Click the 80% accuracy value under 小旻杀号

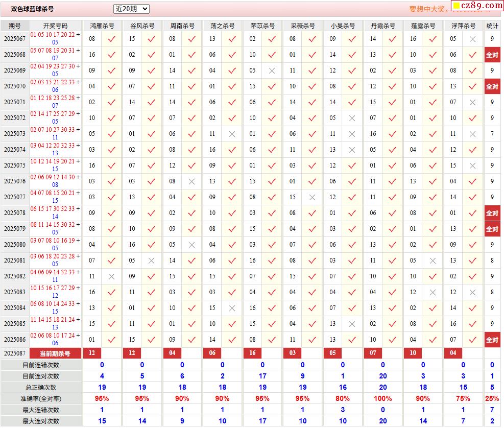tap(343, 399)
